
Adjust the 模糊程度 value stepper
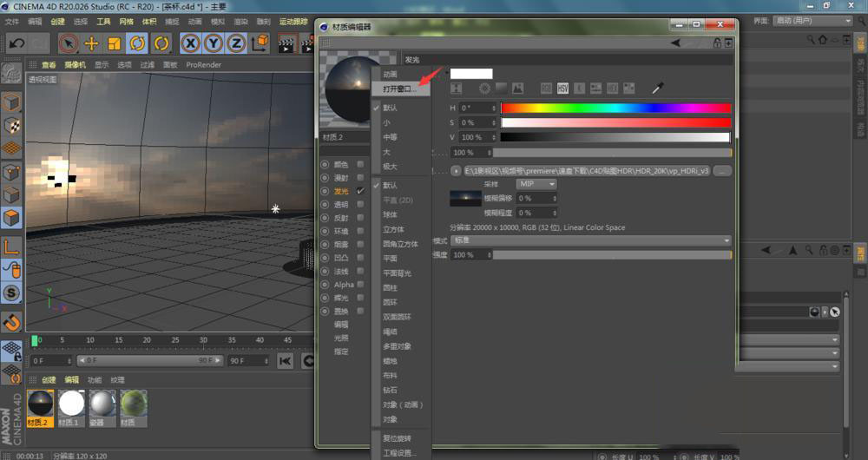pos(555,213)
